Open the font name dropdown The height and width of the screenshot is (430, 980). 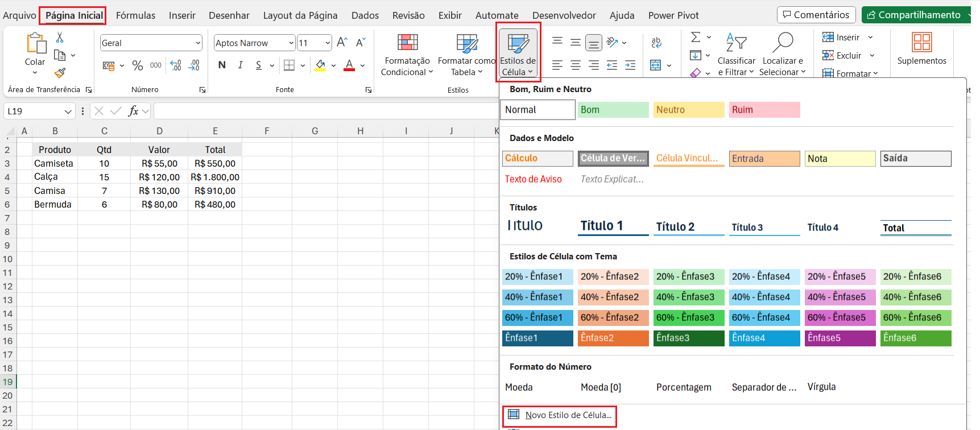pos(291,43)
